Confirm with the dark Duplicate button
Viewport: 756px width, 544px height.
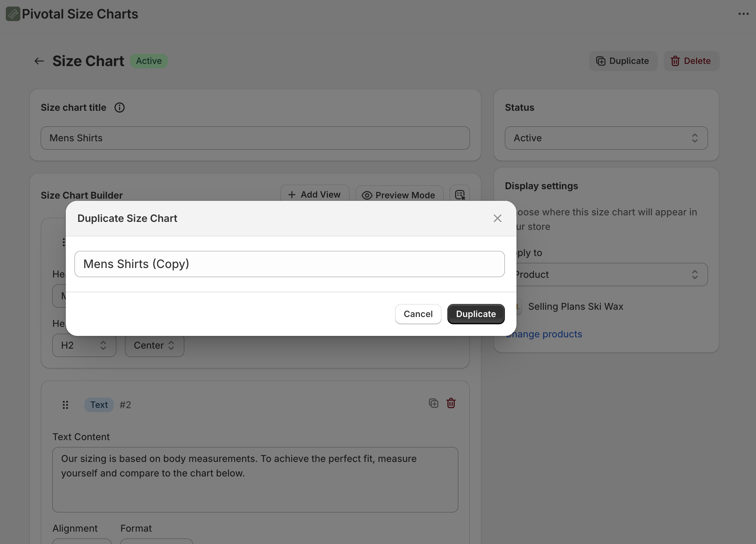coord(476,314)
